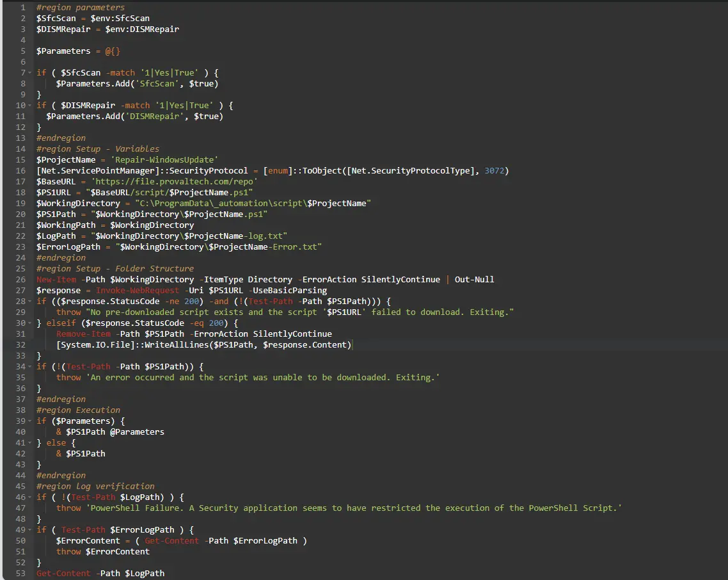Click line number 16 in the gutter
This screenshot has width=728, height=580.
pos(20,170)
